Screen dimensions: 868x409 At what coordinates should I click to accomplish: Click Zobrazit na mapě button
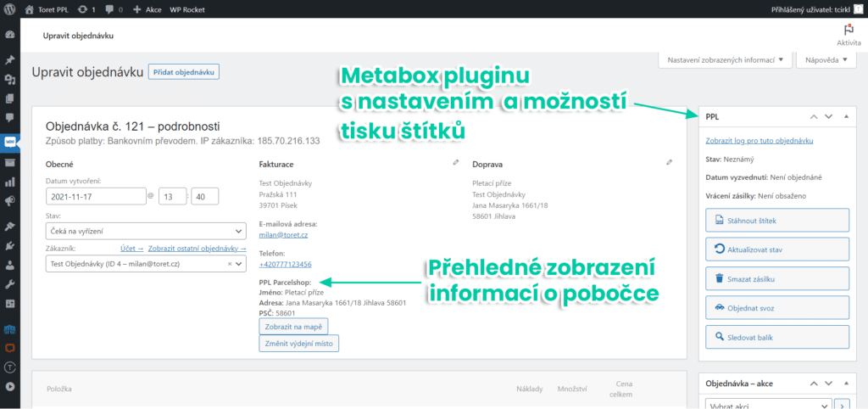point(293,327)
